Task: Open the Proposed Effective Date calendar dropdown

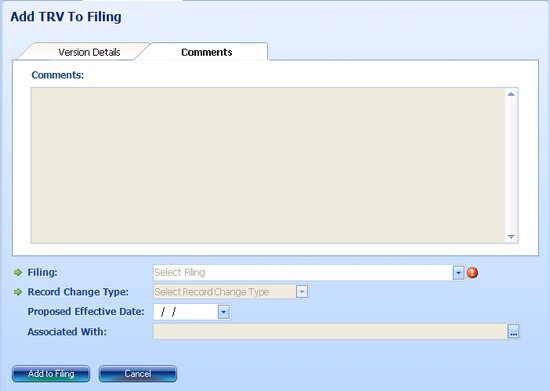Action: pyautogui.click(x=223, y=311)
